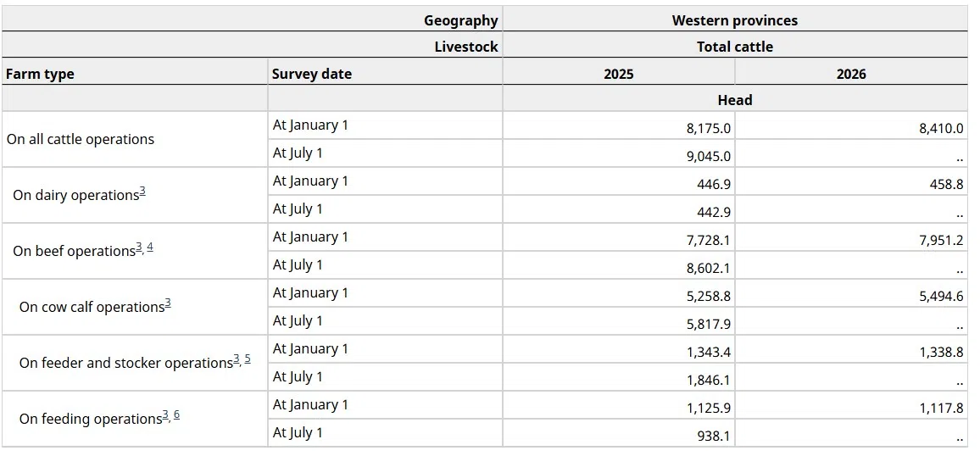Open footnote 3 beside On cow calf operations

click(x=168, y=303)
